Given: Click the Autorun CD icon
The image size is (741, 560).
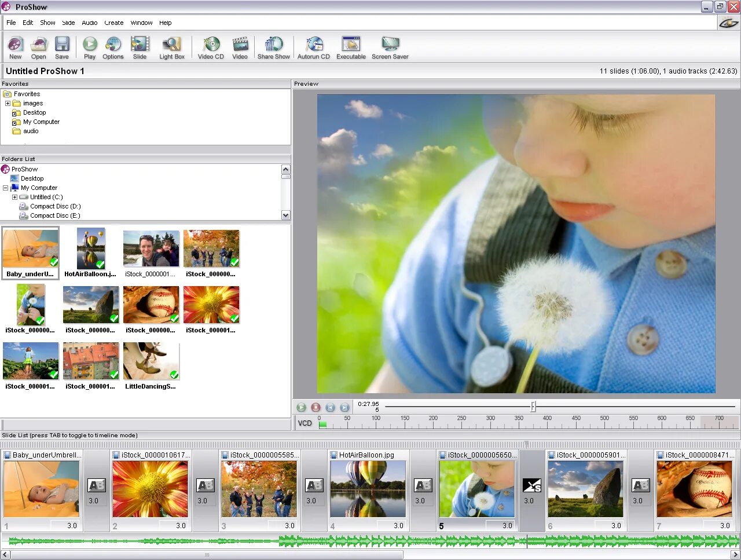Looking at the screenshot, I should point(314,47).
